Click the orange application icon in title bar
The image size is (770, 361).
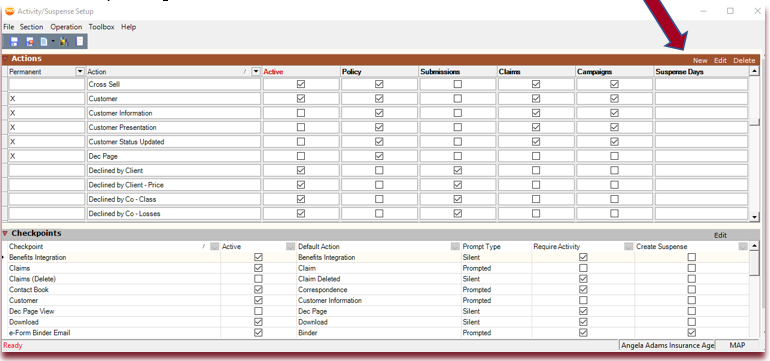[9, 11]
